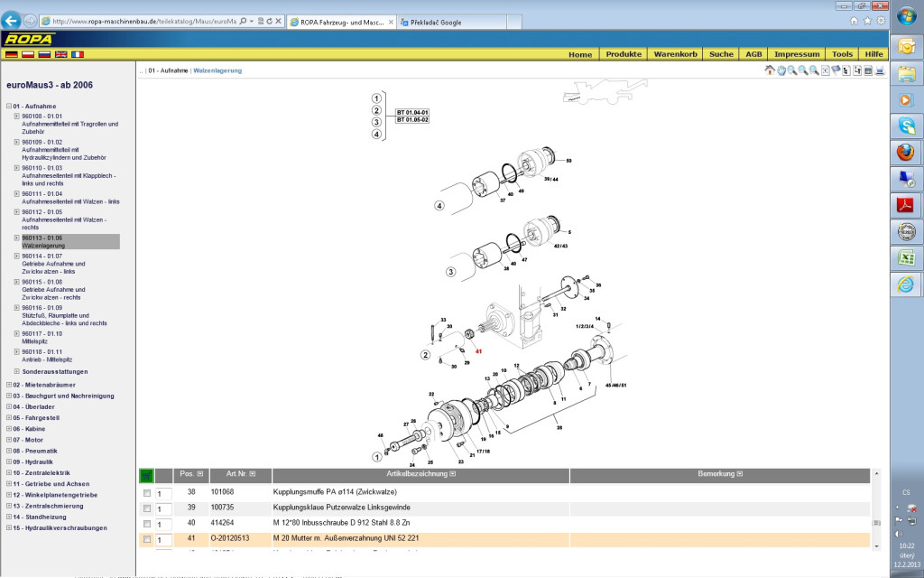Screen dimensions: 924x578
Task: Click the parts table scroll-down arrow
Action: 877,546
